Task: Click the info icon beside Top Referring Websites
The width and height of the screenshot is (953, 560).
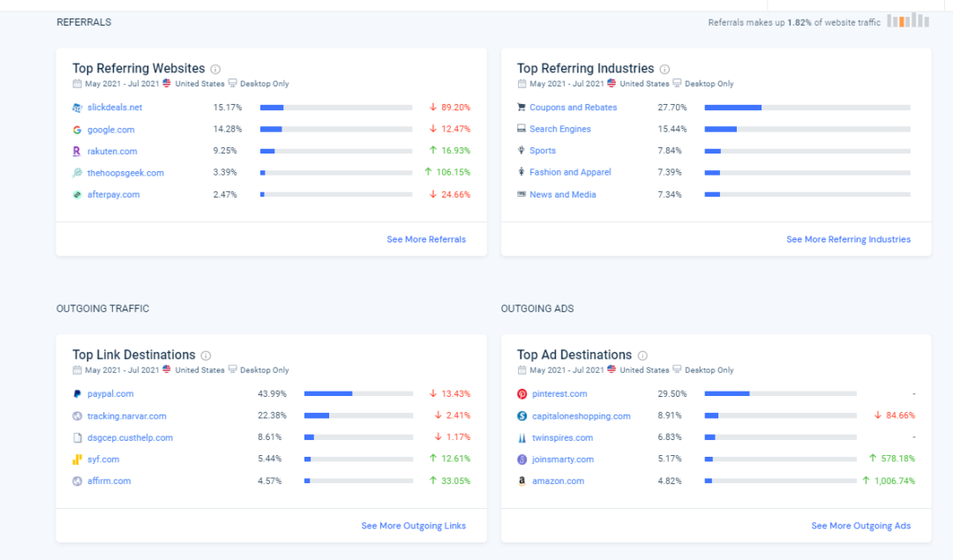Action: [215, 69]
